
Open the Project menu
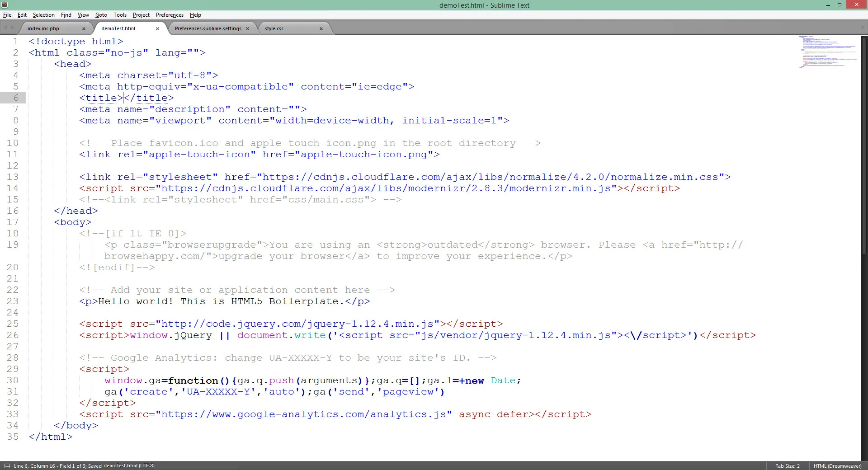(x=141, y=15)
